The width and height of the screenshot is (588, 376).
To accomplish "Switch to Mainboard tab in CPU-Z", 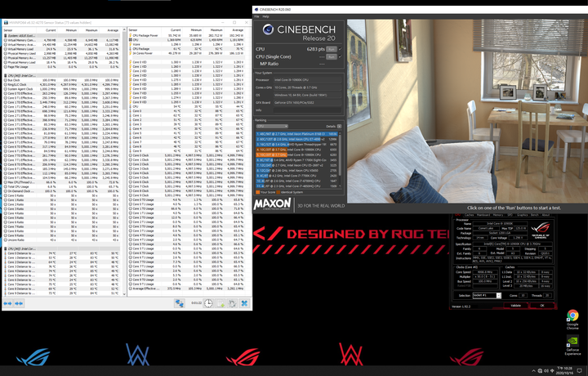I will 483,215.
